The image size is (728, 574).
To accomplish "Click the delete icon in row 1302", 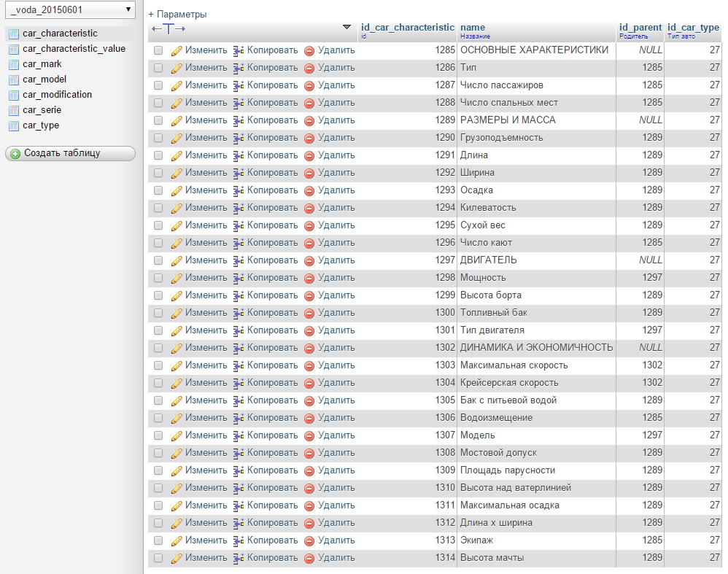I will 309,349.
